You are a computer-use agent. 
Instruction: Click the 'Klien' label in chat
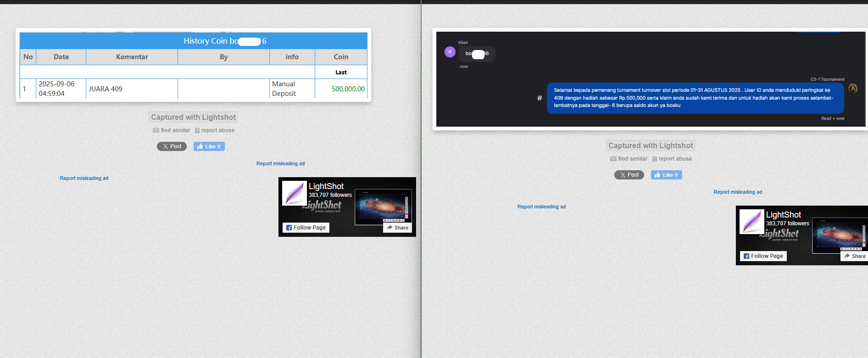463,43
